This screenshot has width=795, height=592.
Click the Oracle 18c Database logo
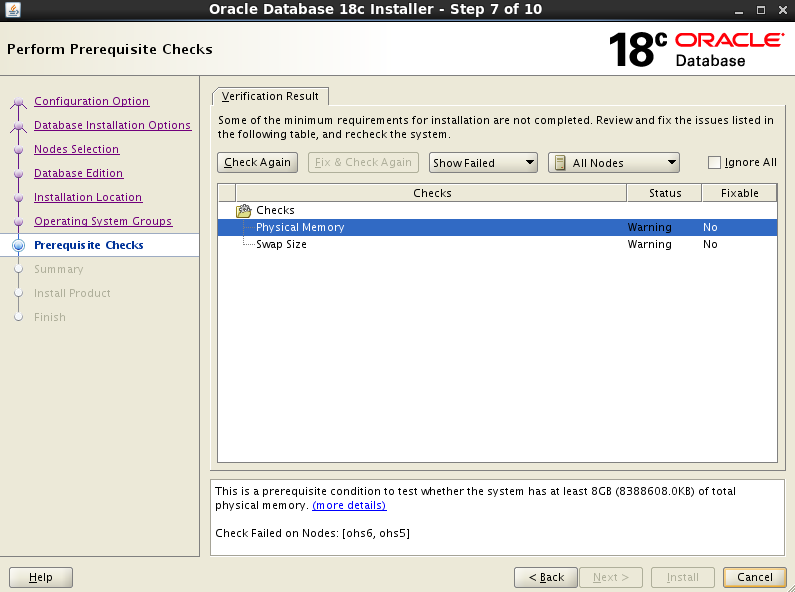[x=696, y=49]
